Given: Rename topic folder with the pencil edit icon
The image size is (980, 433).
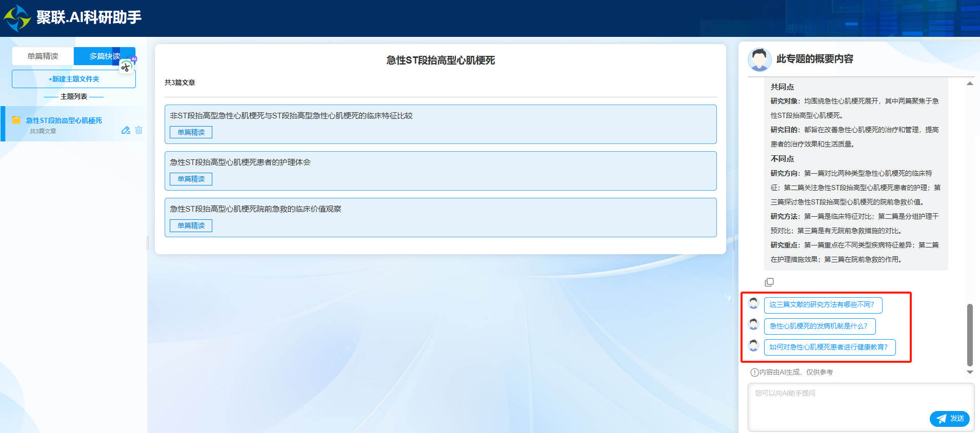Looking at the screenshot, I should (126, 130).
